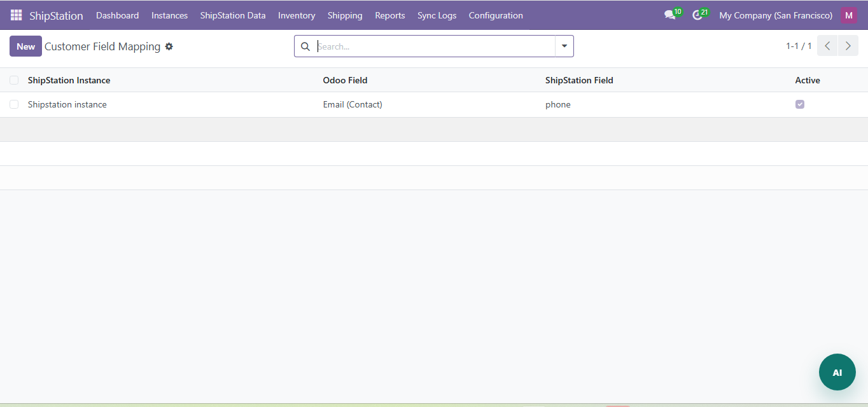Image resolution: width=868 pixels, height=407 pixels.
Task: Toggle the Active checkbox for Shipstation instance
Action: click(x=800, y=104)
